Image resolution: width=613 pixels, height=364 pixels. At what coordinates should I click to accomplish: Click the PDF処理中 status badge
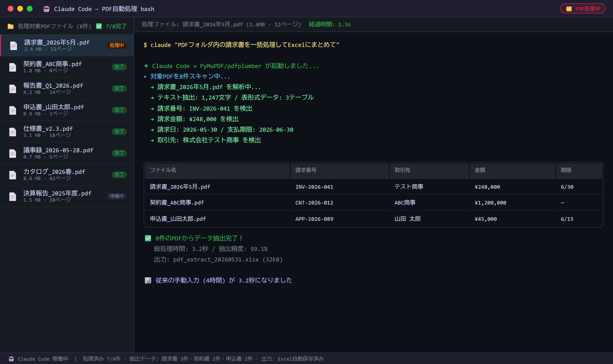[x=583, y=9]
